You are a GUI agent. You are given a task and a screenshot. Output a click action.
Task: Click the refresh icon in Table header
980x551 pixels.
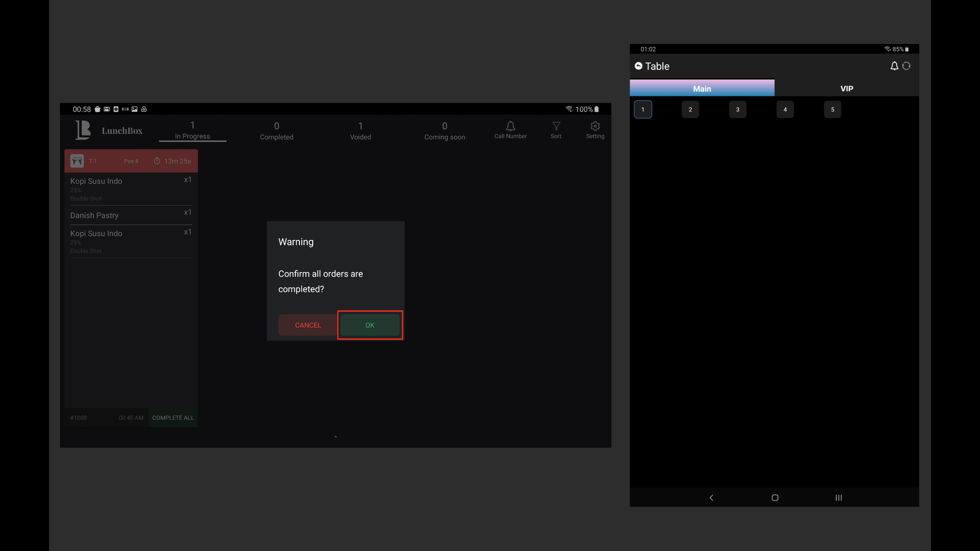point(906,66)
